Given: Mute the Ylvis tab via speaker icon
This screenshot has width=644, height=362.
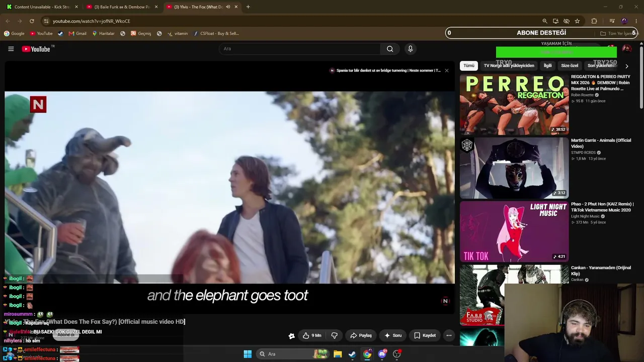Looking at the screenshot, I should pos(228,7).
